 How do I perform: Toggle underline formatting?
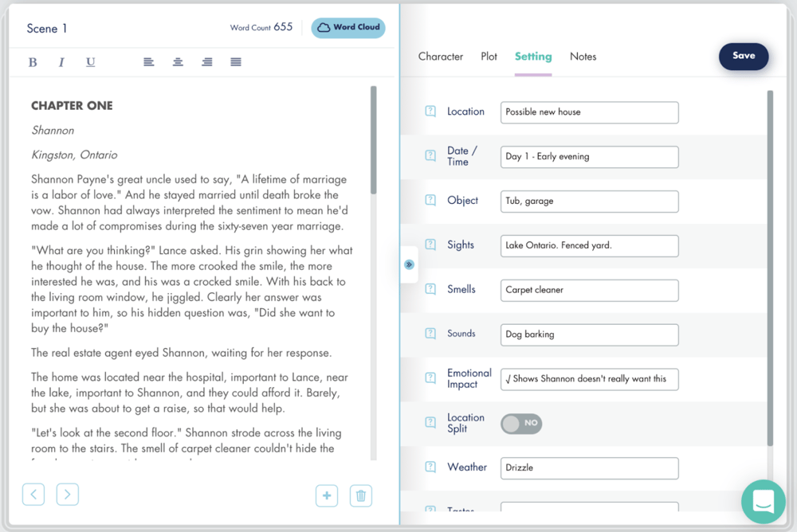91,62
